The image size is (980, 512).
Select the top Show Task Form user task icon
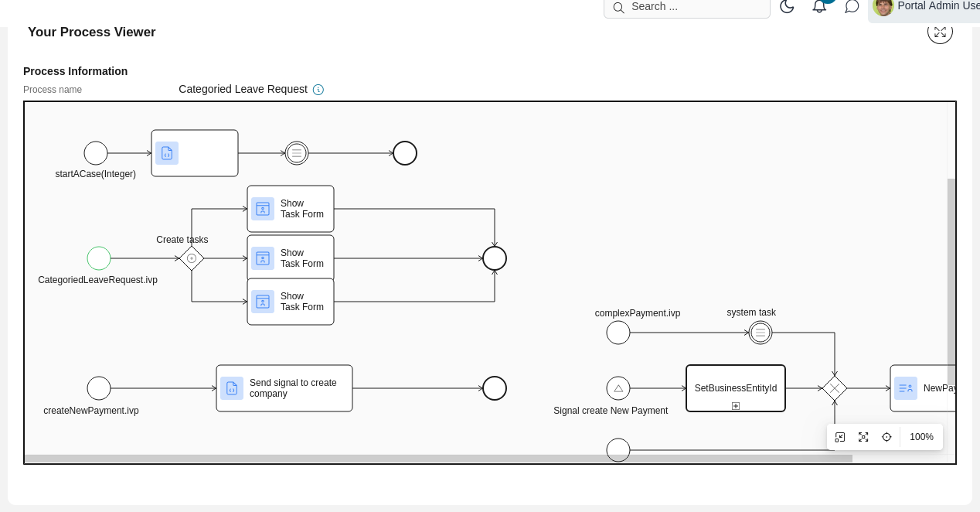click(263, 209)
